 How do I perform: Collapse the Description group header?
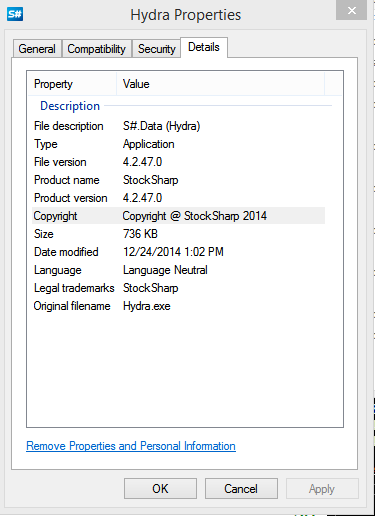(70, 106)
